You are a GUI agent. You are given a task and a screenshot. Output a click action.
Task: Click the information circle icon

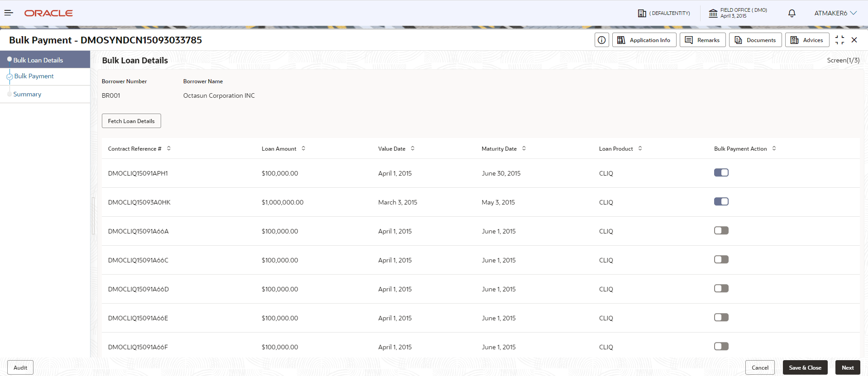(601, 40)
